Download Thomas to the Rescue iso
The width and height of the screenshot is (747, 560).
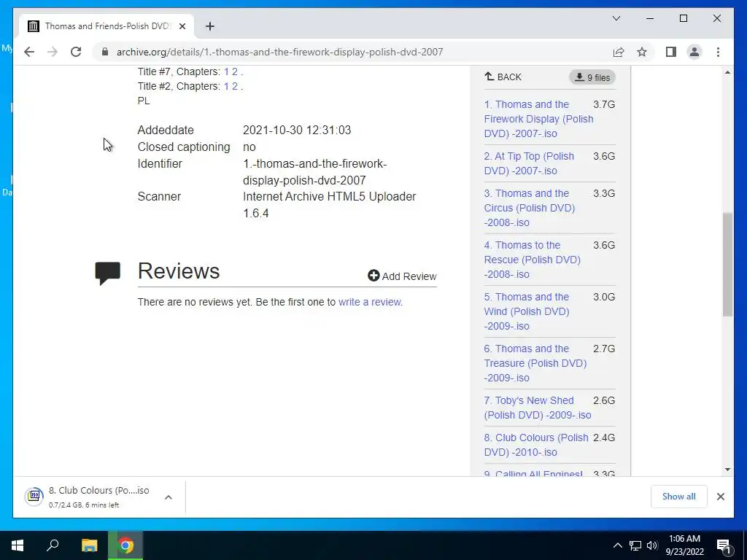532,260
